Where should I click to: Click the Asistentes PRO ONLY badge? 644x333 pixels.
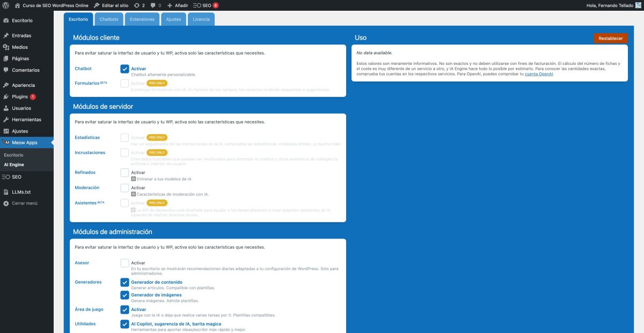tap(157, 203)
